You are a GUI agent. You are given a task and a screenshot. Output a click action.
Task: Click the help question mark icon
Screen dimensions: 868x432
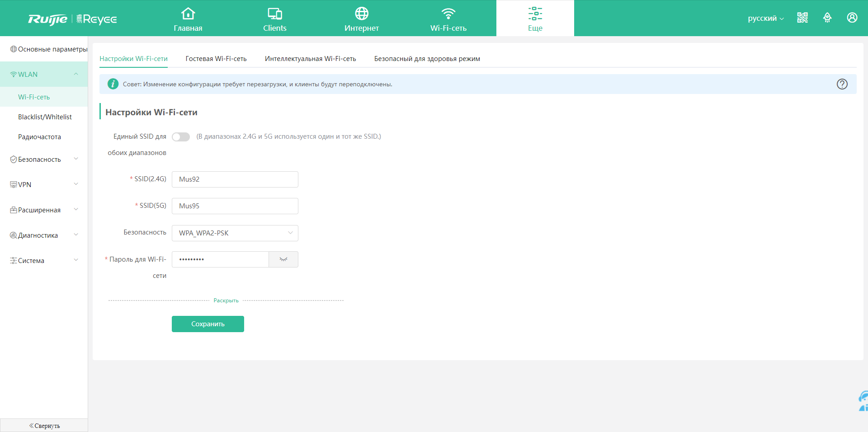pyautogui.click(x=842, y=84)
